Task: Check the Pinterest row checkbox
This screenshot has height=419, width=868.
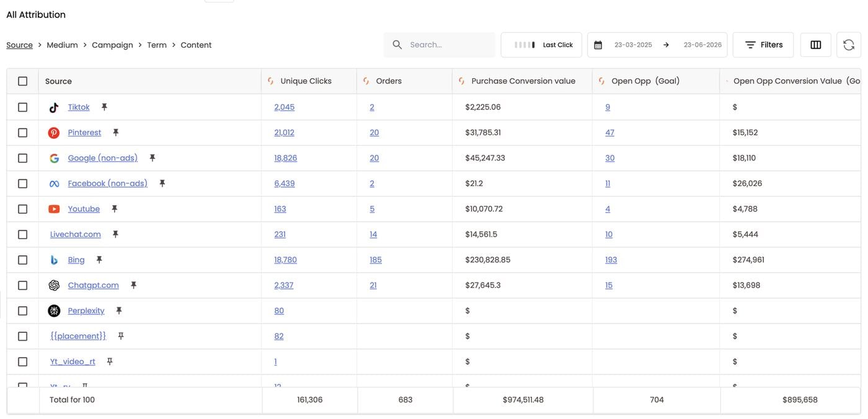Action: 23,133
